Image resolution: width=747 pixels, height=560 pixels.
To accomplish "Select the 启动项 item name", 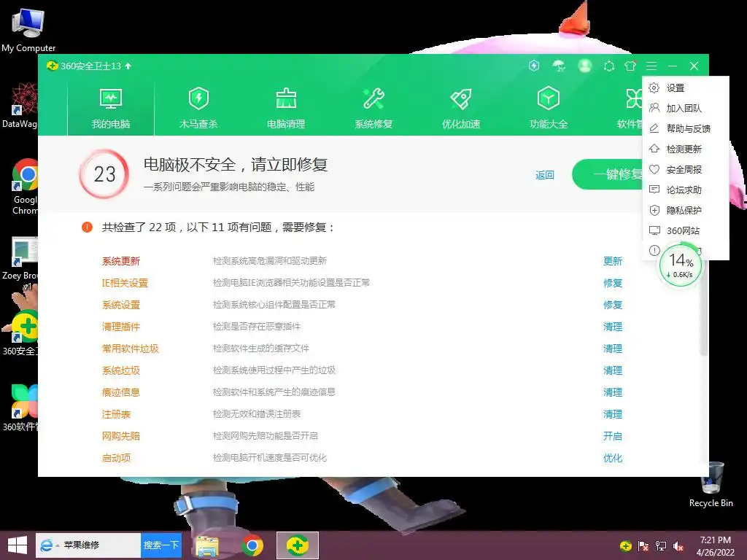I will click(116, 458).
